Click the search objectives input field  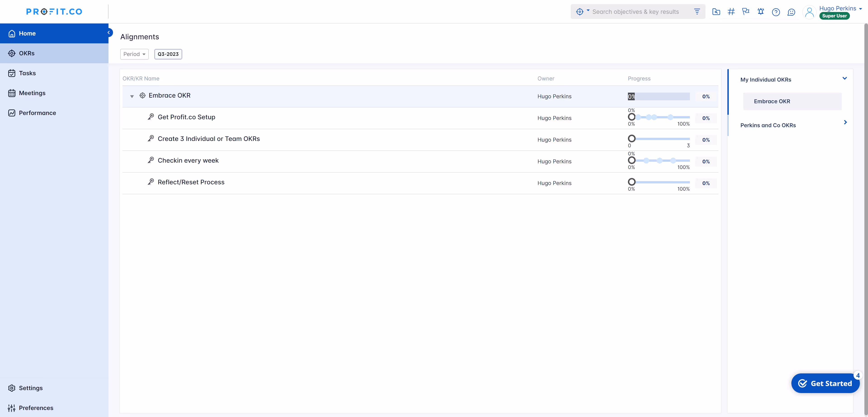point(635,12)
